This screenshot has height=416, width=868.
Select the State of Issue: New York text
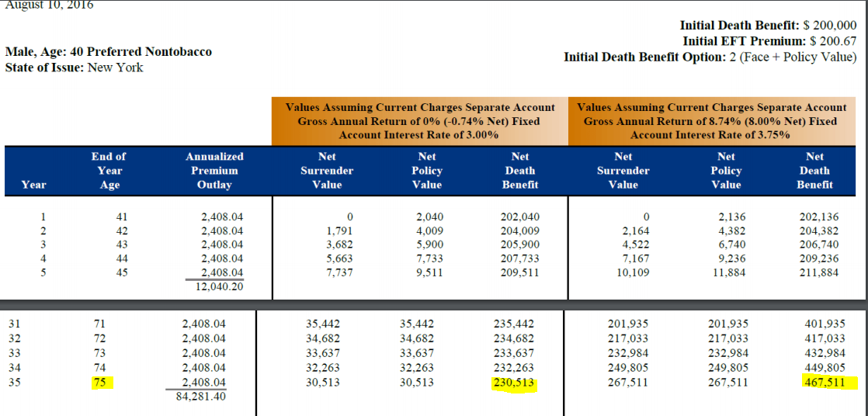click(75, 68)
